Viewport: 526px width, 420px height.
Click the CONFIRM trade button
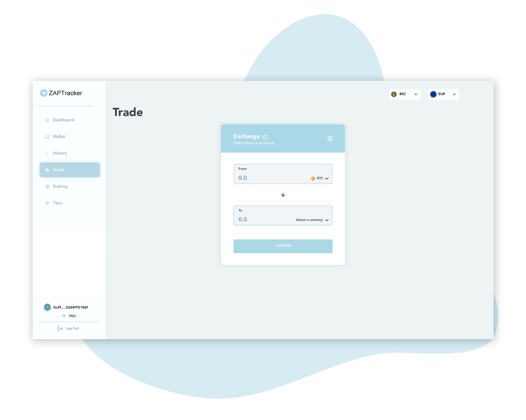click(x=283, y=246)
